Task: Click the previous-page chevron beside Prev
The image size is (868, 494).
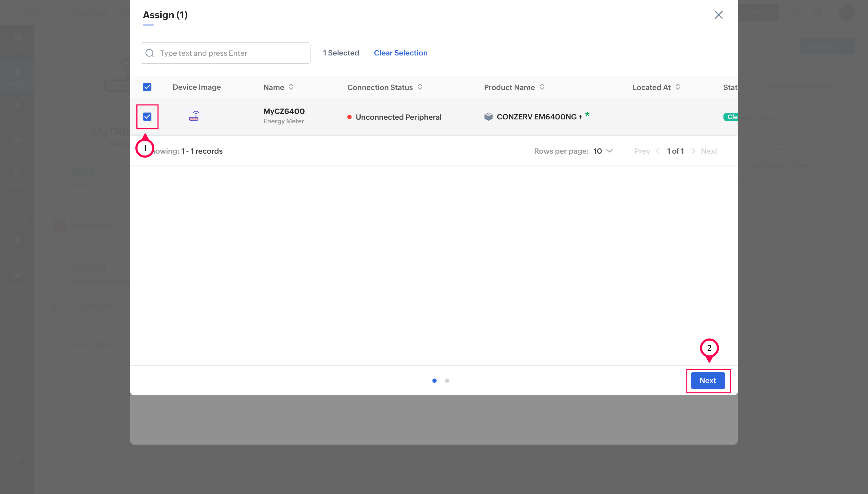Action: pyautogui.click(x=658, y=151)
